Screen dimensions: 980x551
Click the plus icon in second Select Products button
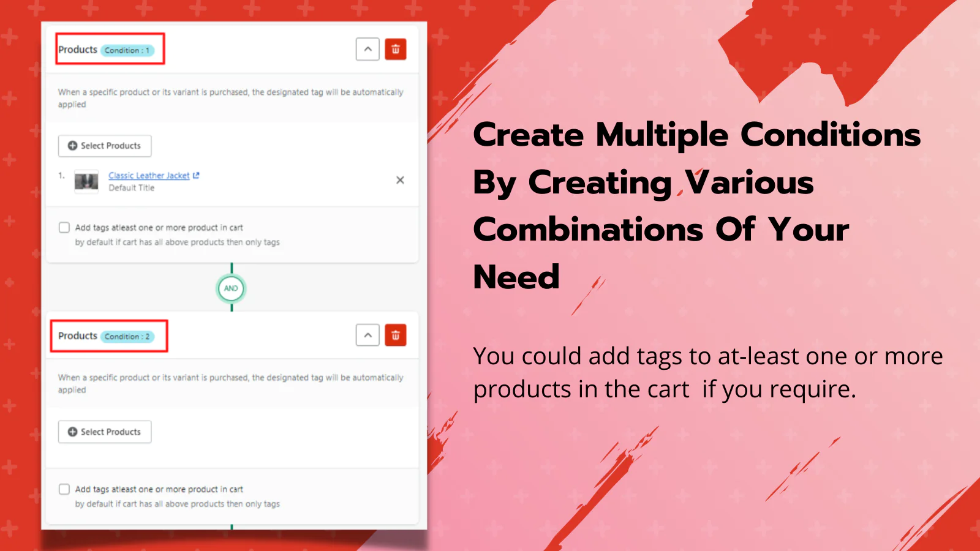click(x=72, y=432)
